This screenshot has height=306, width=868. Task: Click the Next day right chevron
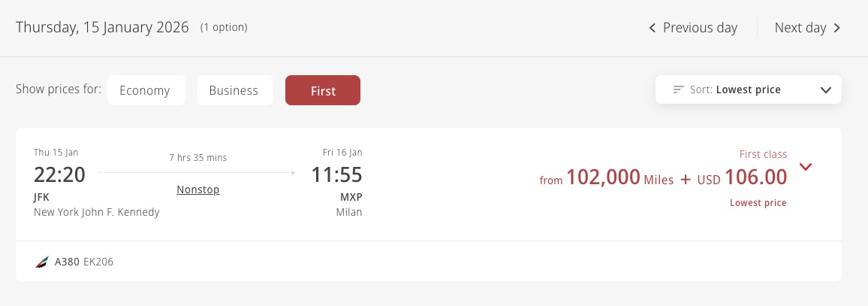[837, 29]
